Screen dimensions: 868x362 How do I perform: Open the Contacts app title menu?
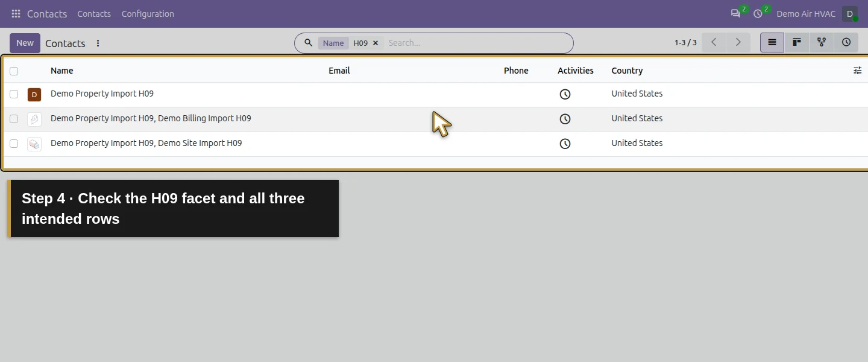(x=47, y=14)
